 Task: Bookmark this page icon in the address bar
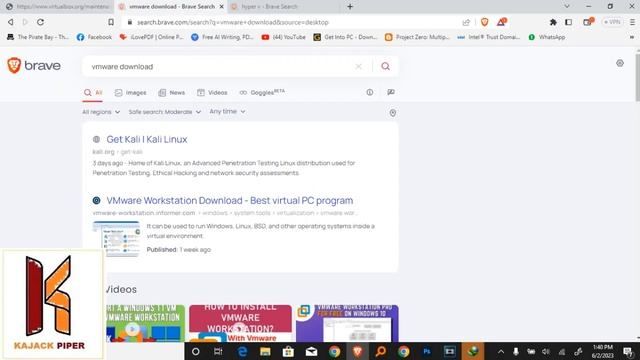[x=111, y=22]
